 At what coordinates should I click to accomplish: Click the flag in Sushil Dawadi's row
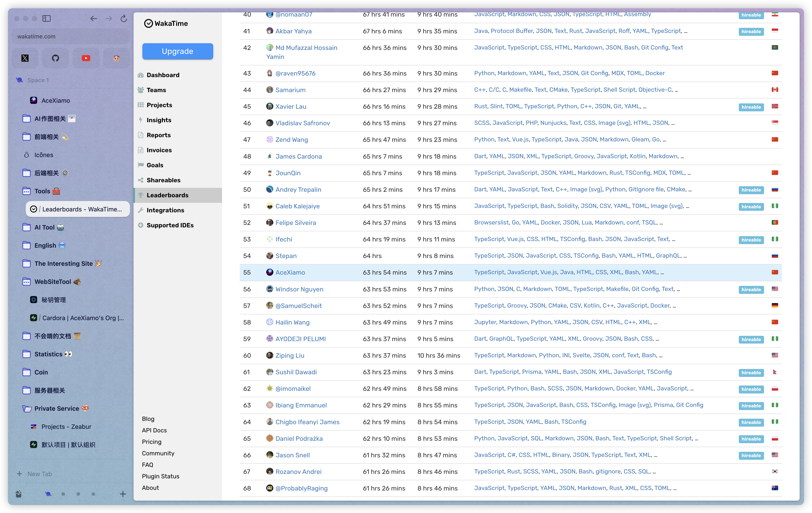pos(775,372)
